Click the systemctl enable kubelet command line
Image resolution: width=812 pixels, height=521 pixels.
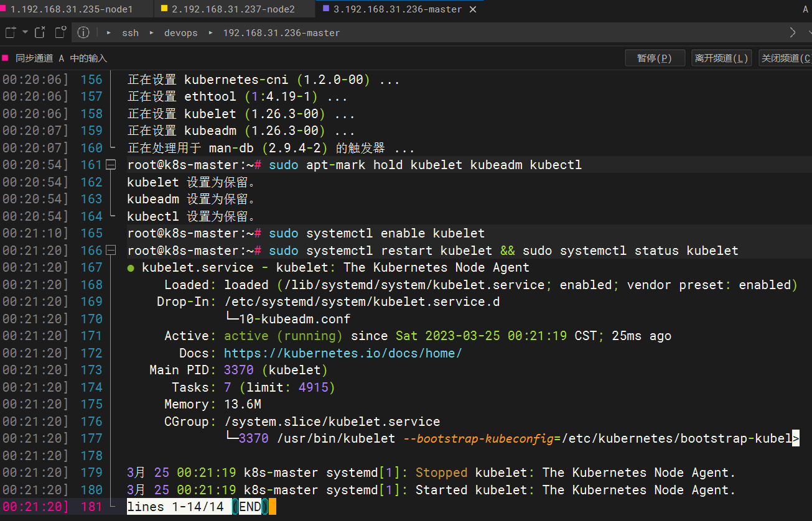click(376, 233)
